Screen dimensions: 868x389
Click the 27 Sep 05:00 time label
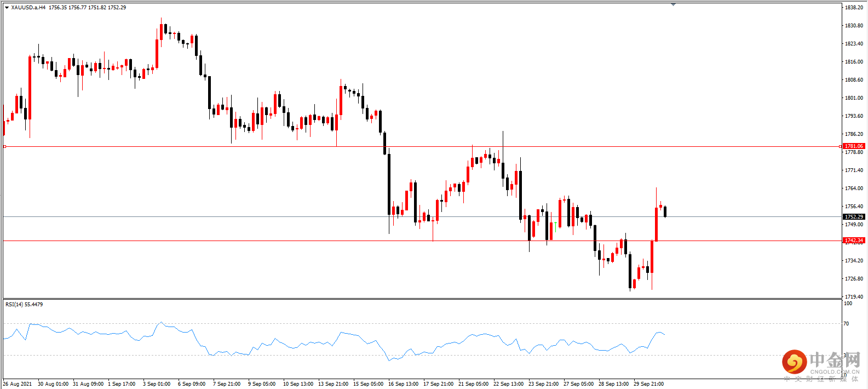coord(578,384)
